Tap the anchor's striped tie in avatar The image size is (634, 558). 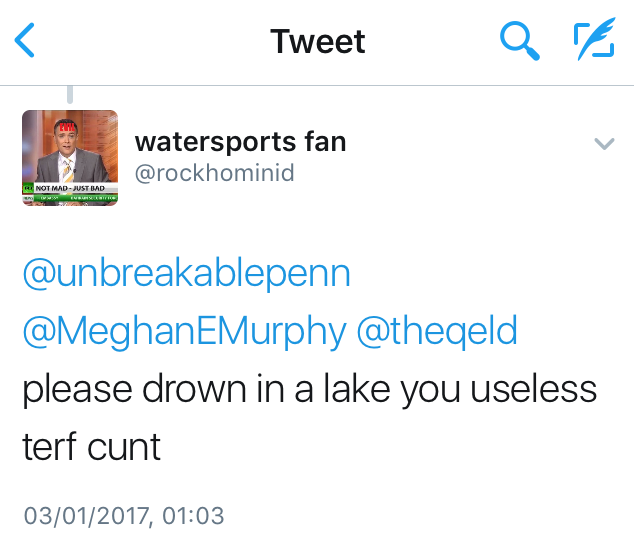(x=69, y=170)
